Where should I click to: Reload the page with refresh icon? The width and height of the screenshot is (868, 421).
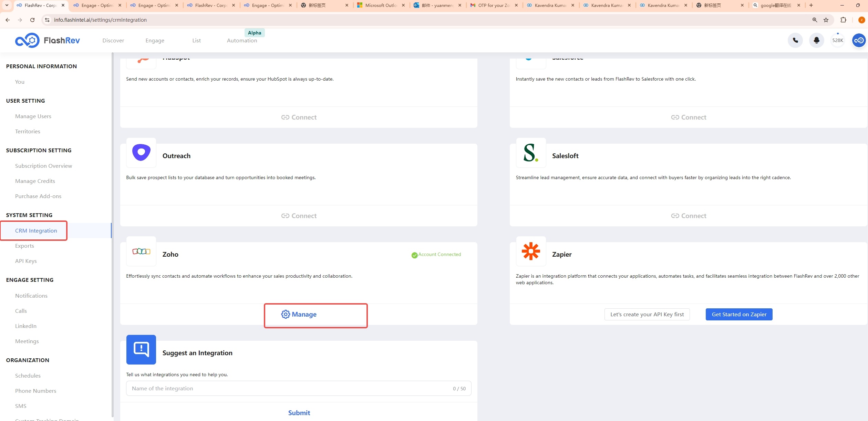(x=32, y=20)
